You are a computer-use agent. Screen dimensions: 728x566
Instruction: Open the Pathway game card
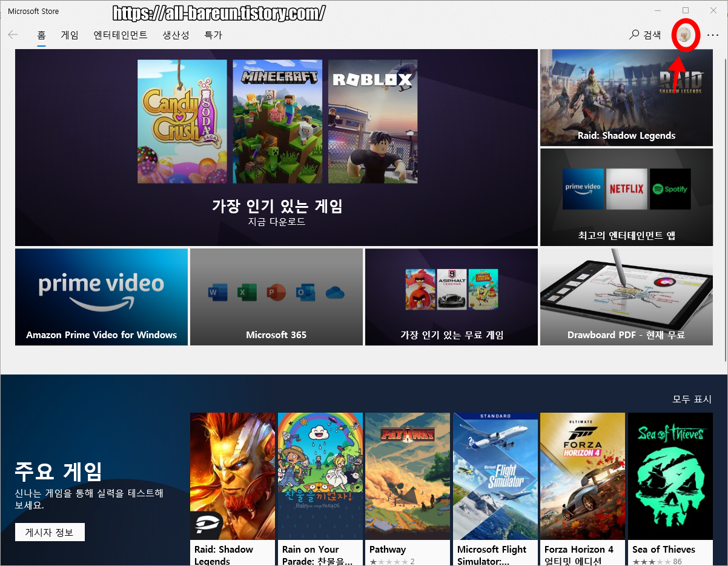click(x=408, y=489)
